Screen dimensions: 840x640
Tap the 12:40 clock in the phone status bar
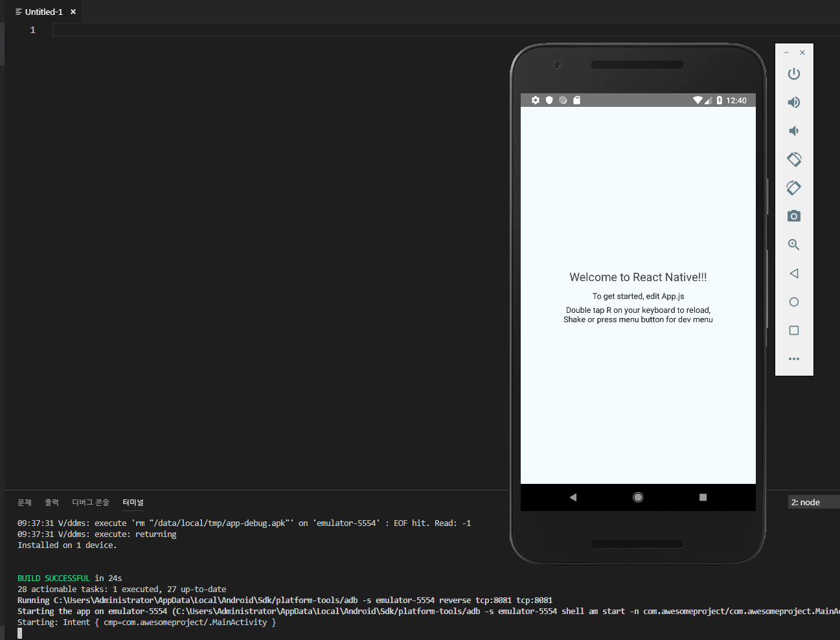point(736,100)
